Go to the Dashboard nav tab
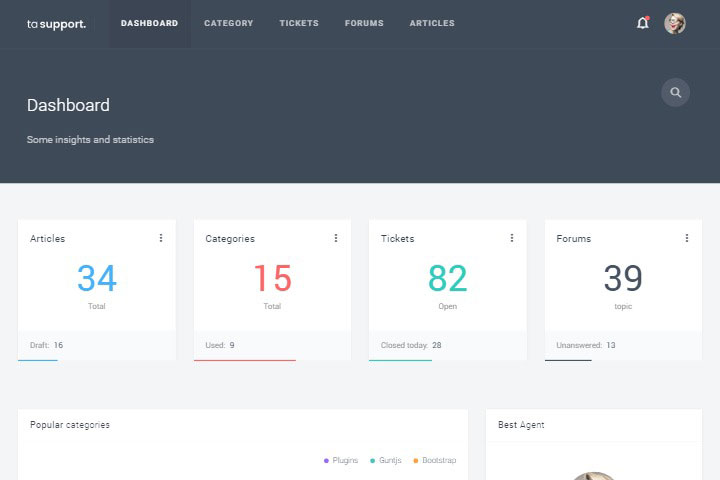This screenshot has height=480, width=720. click(x=149, y=23)
